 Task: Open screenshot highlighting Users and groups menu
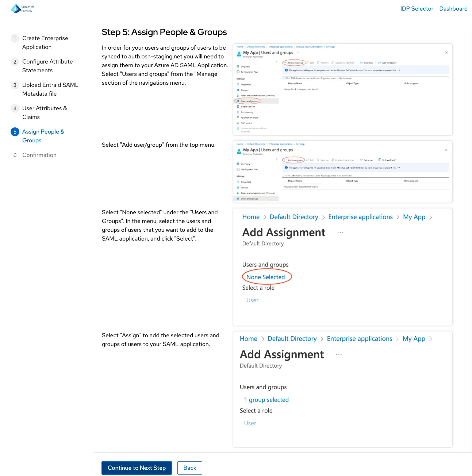point(342,89)
